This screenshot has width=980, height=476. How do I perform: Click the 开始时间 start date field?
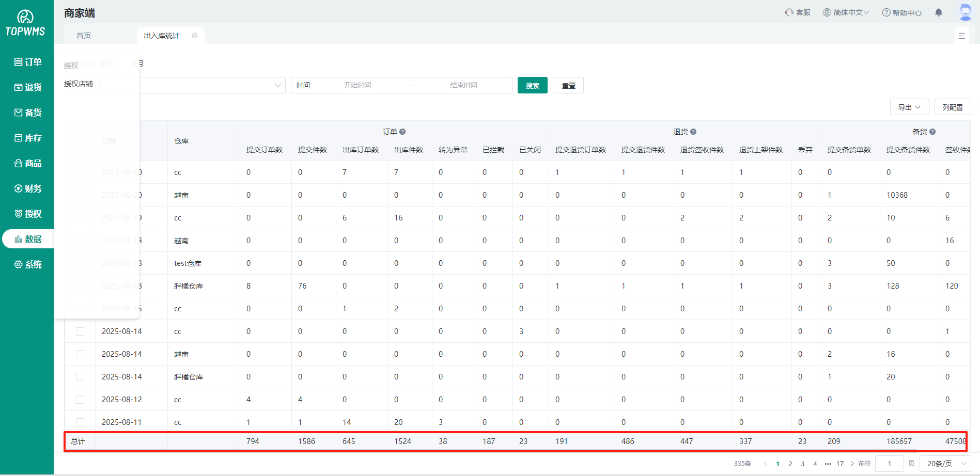(357, 85)
